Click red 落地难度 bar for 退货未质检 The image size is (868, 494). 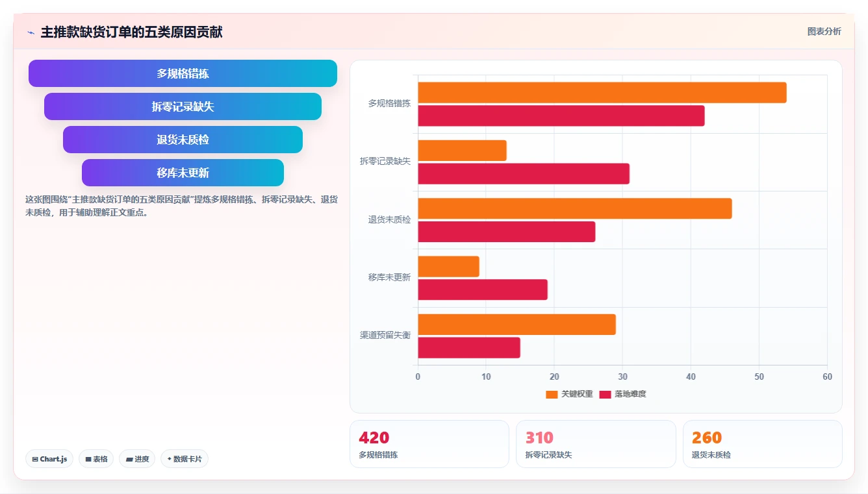click(x=506, y=232)
